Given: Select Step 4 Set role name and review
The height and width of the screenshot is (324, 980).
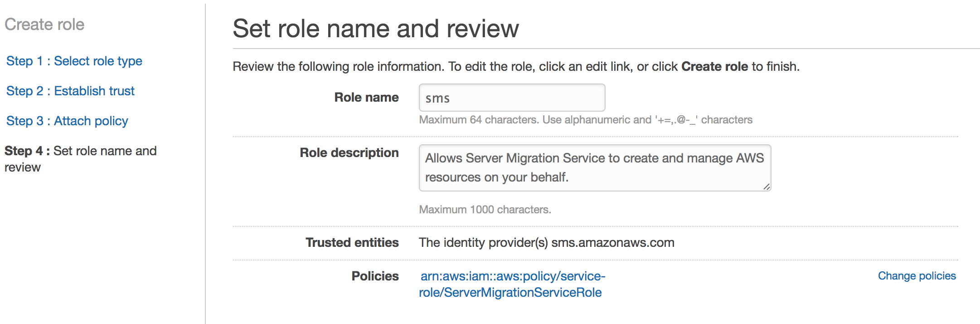Looking at the screenshot, I should [x=80, y=151].
